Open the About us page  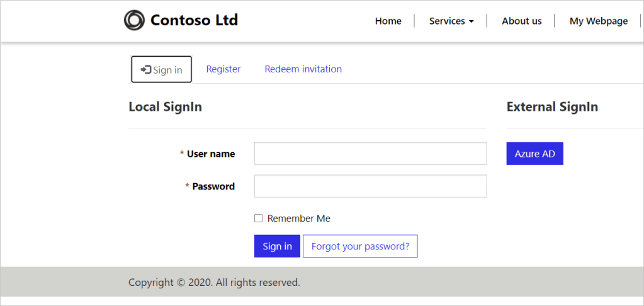521,21
